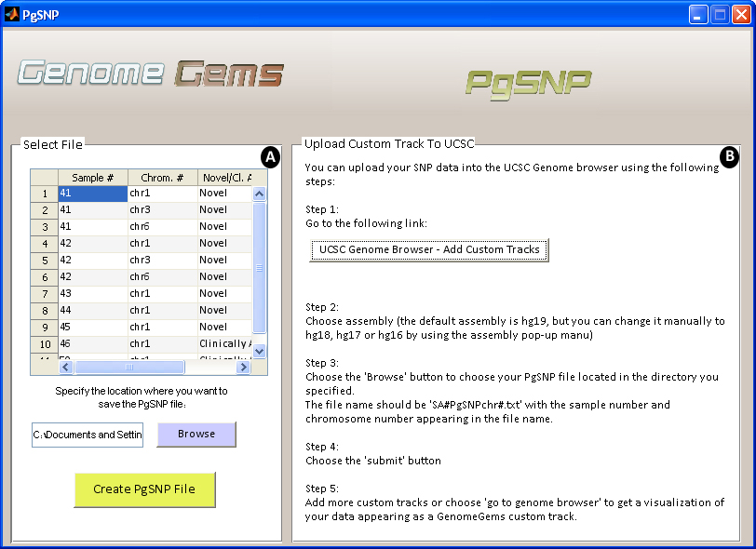756x549 pixels.
Task: Click the table's scroll down arrow
Action: point(259,351)
